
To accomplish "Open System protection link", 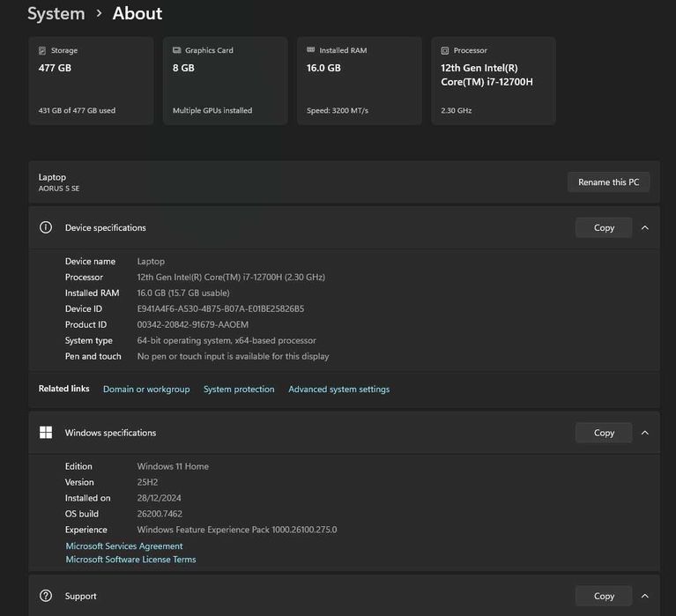I will [239, 389].
